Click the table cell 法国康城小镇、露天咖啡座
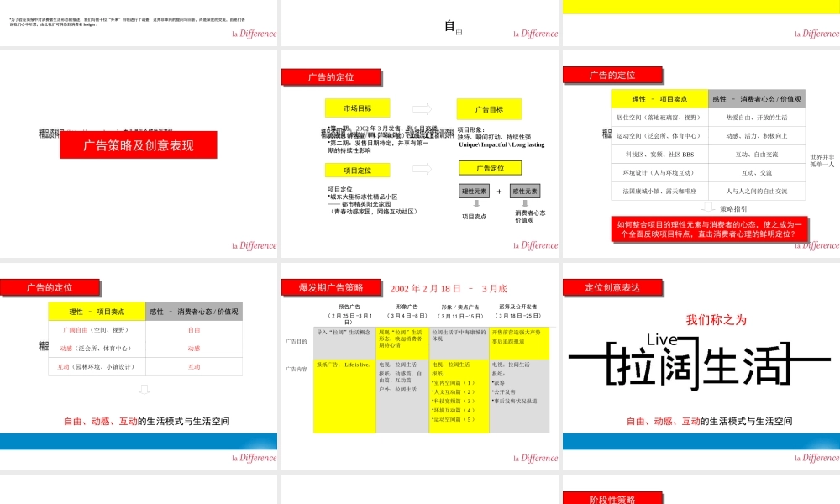 click(x=659, y=192)
